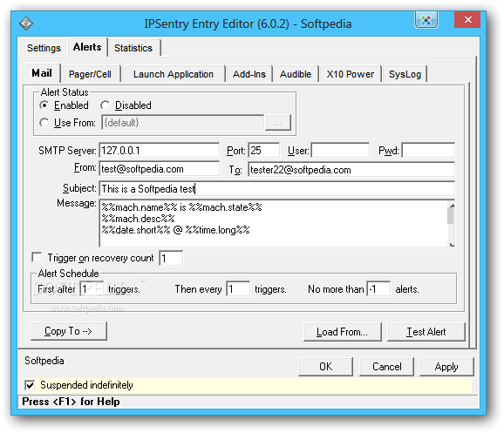The image size is (504, 433).
Task: Click the Message scrollbar down arrow
Action: point(452,245)
